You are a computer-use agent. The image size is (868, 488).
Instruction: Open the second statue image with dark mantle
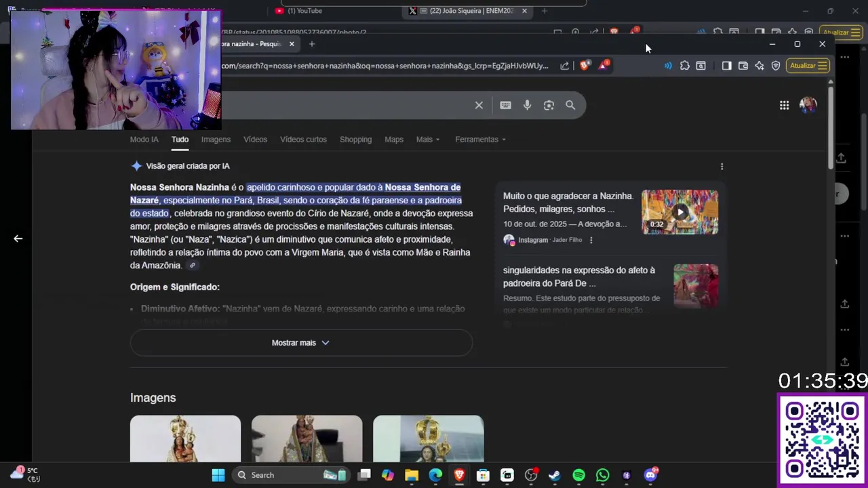click(307, 439)
